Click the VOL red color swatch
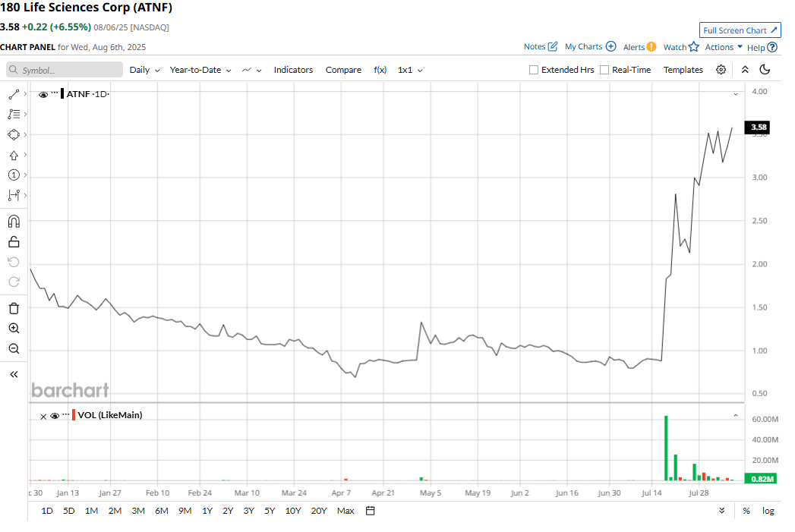 coord(74,415)
